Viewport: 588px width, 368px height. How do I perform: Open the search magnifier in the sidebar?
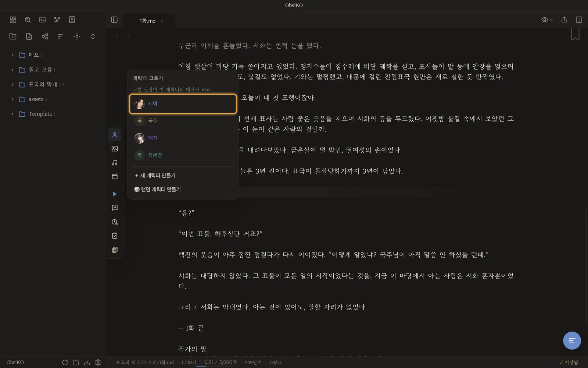(x=28, y=20)
